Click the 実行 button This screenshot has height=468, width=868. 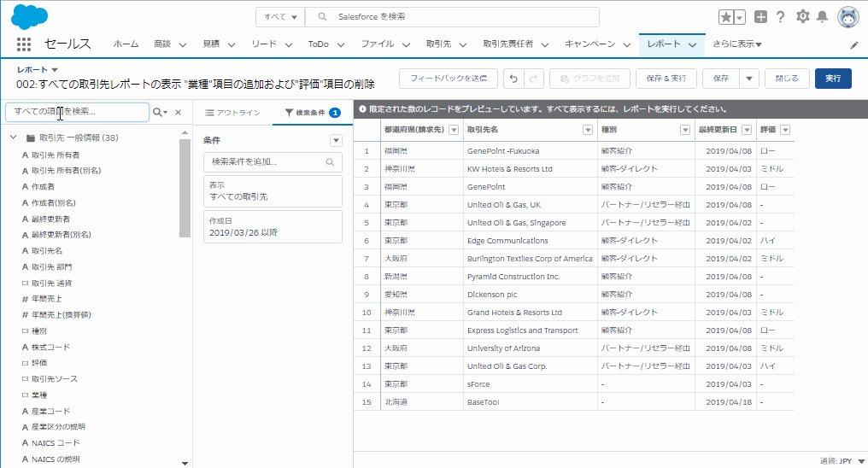coord(833,79)
